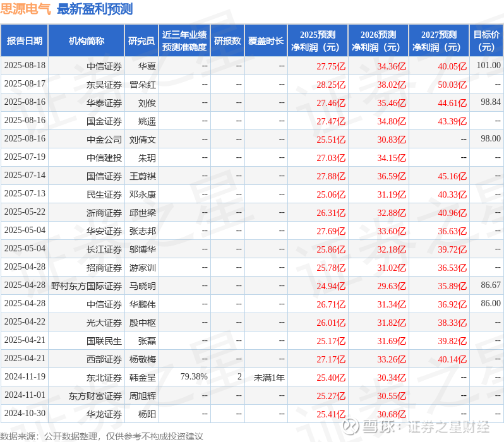Select researcher 邬博华
Image resolution: width=504 pixels, height=442 pixels.
tap(142, 249)
